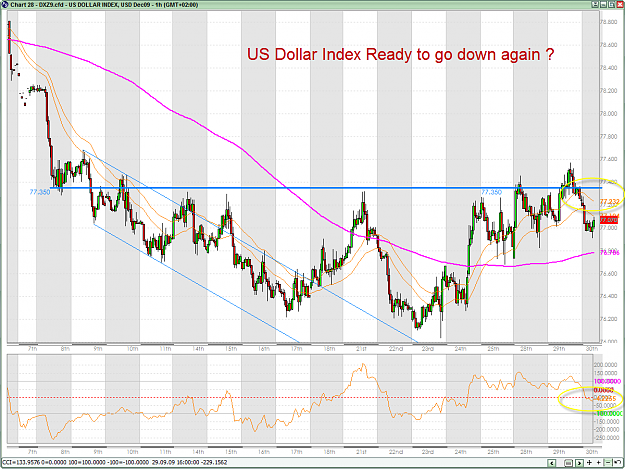
Task: Click the 21st date label under the price chart
Action: pos(361,349)
